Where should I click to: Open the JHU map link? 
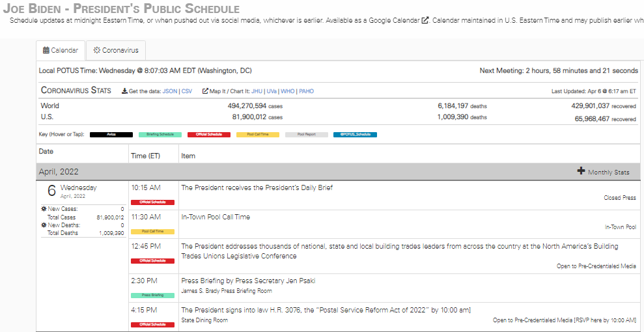[256, 91]
